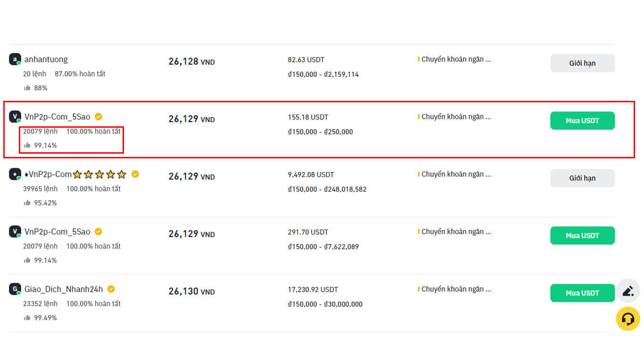
Task: Click the thumbs-up icon next to 99.49%
Action: click(x=27, y=318)
